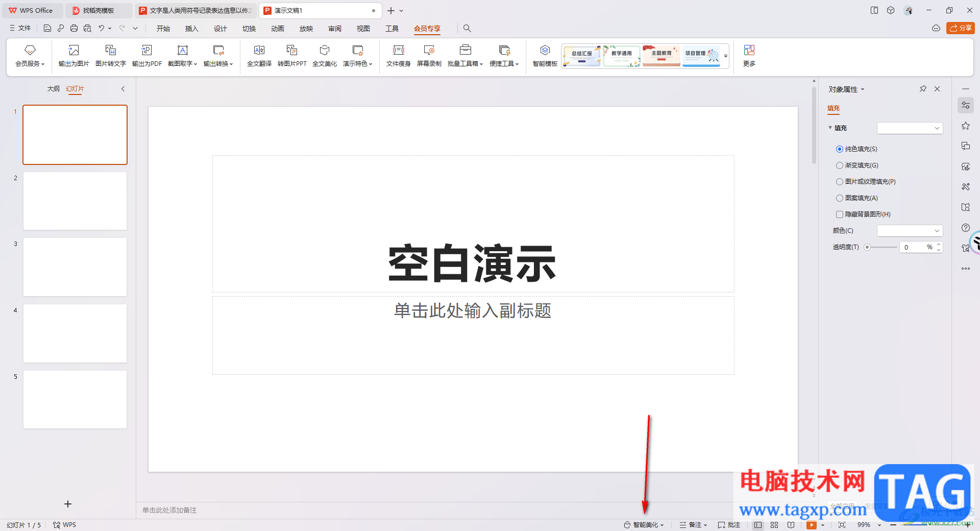980x531 pixels.
Task: Open the zoom percentage dropdown arrow
Action: pyautogui.click(x=879, y=525)
